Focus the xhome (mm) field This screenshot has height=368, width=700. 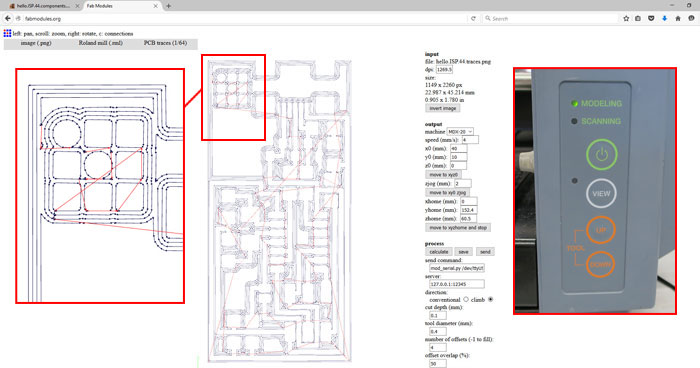click(x=469, y=201)
